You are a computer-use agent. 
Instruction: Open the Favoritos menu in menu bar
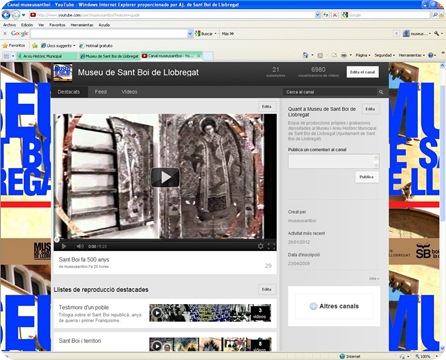[57, 25]
